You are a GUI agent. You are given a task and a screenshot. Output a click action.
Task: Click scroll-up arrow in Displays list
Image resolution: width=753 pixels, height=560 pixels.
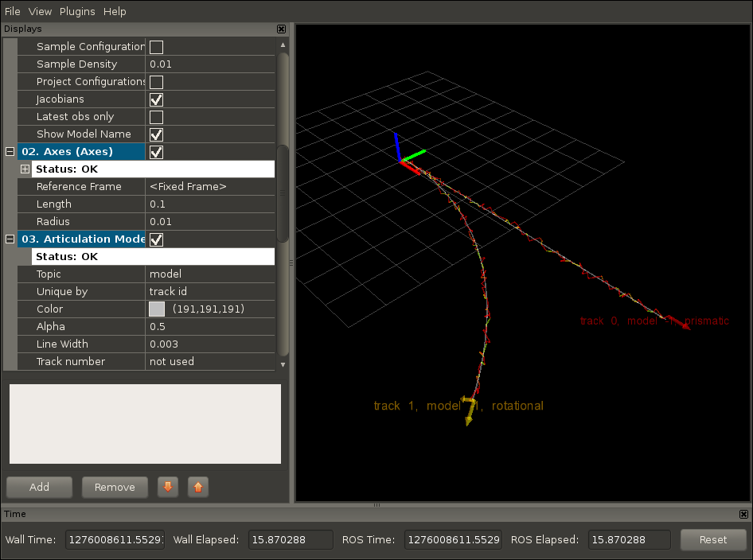[x=283, y=45]
